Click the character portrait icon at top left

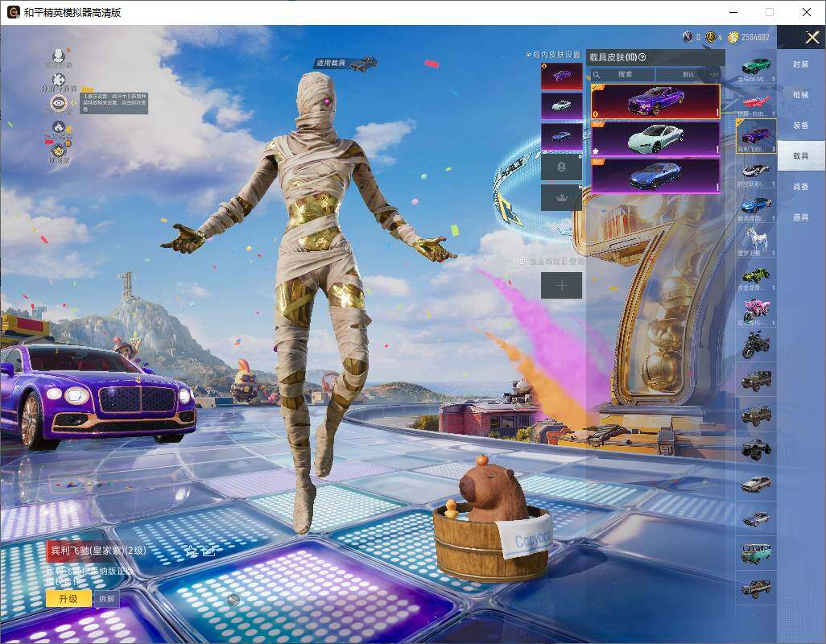point(59,56)
